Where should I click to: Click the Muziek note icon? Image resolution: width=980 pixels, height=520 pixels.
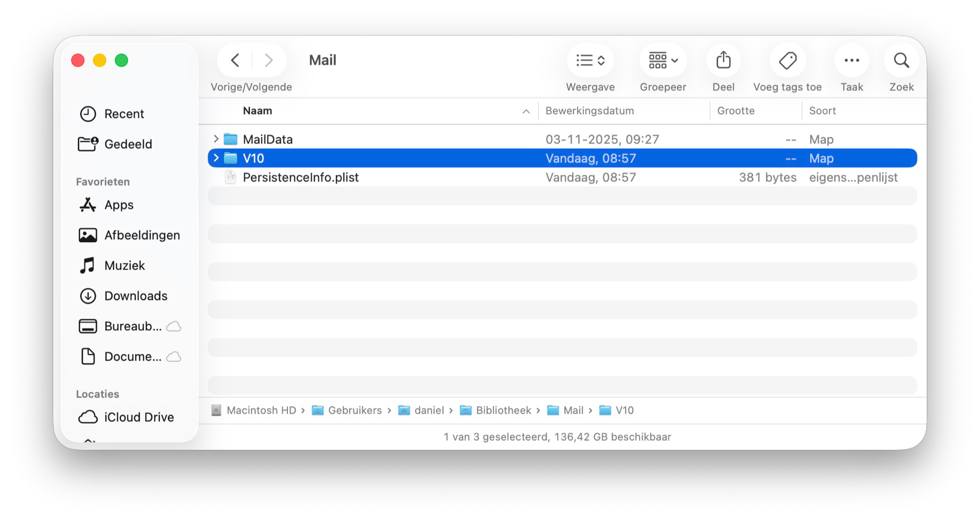pyautogui.click(x=87, y=265)
